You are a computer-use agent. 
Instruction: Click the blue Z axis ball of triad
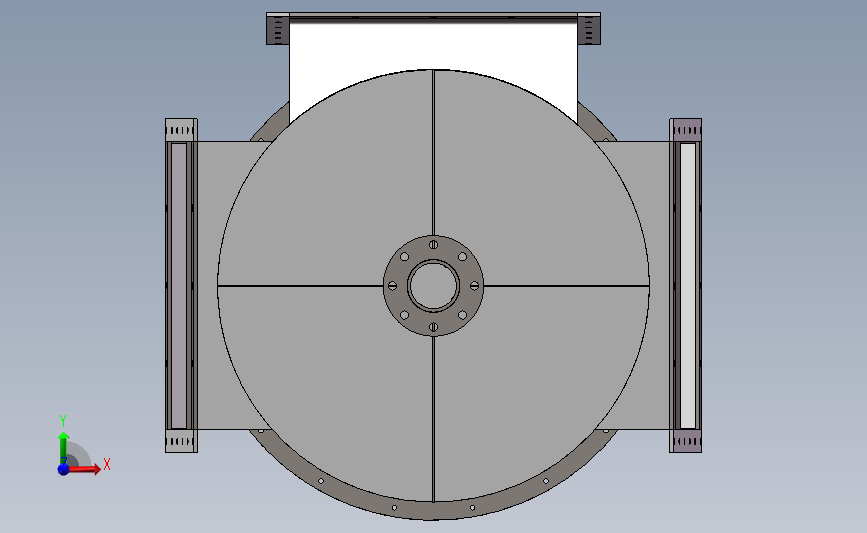(x=63, y=469)
